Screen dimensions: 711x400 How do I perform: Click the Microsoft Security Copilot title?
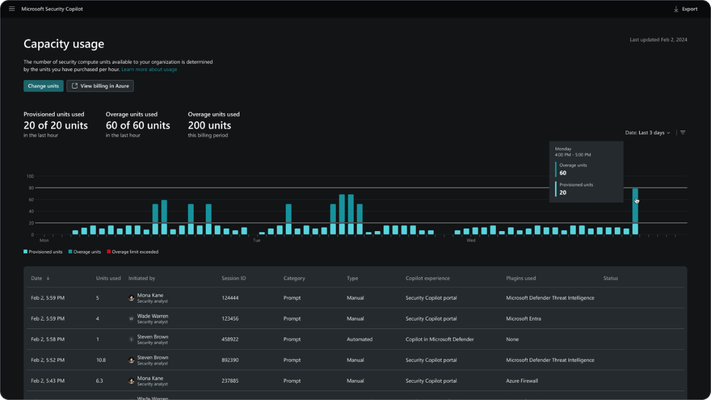pos(52,9)
